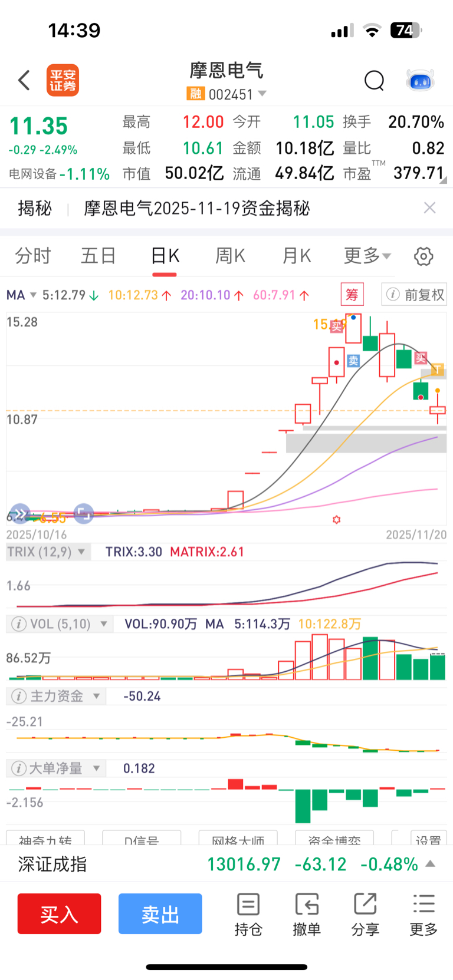Tap the current price 11.35

click(x=39, y=126)
